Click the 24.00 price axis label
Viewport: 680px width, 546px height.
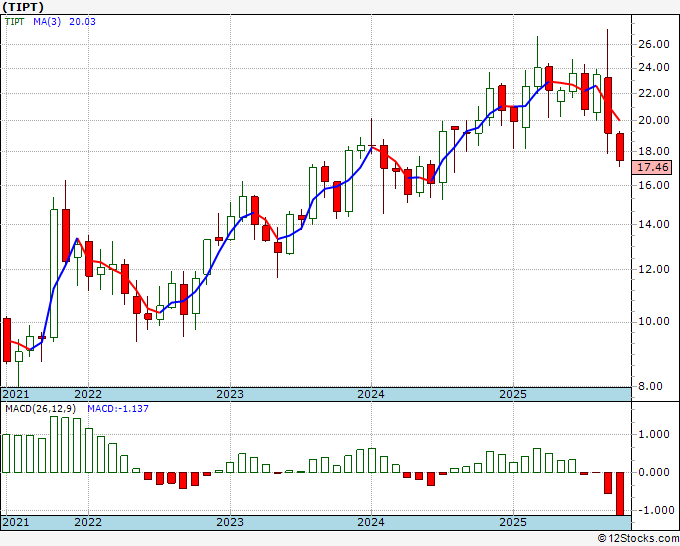point(654,68)
